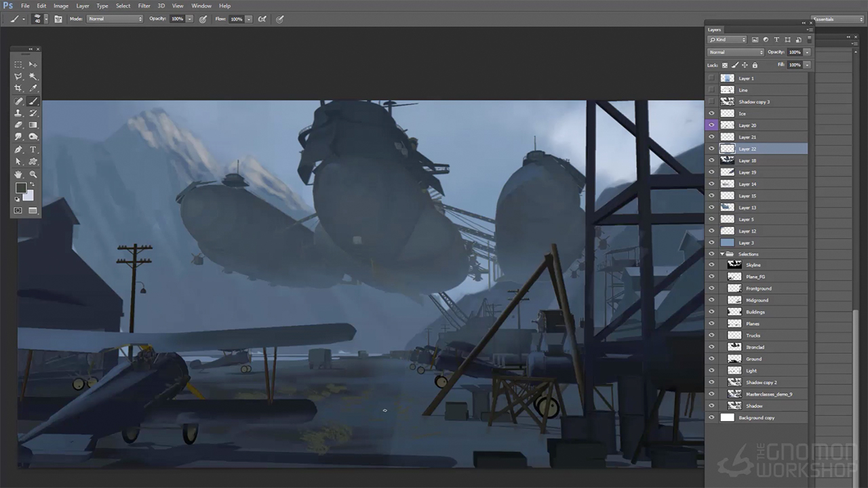Show the hidden Layer 1
The height and width of the screenshot is (488, 868).
711,79
